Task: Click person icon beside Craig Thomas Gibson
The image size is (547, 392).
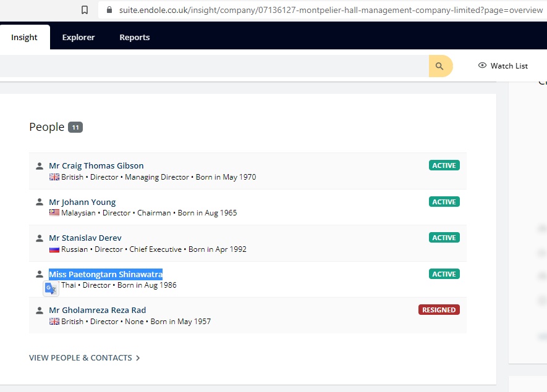Action: [40, 166]
